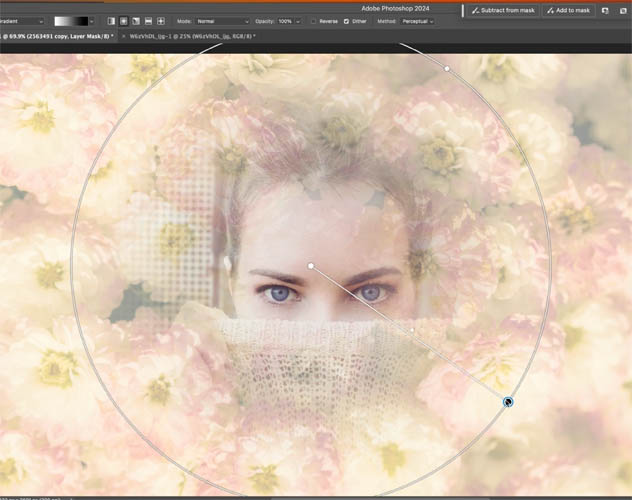Expand the Opacity slider arrow
Image resolution: width=632 pixels, height=500 pixels.
pyautogui.click(x=298, y=21)
